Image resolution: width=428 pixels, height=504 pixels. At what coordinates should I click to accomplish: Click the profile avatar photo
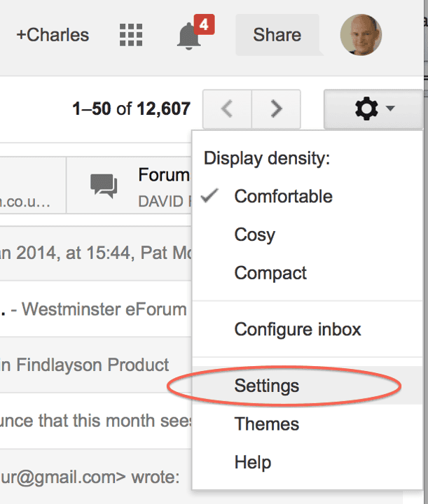tap(361, 35)
